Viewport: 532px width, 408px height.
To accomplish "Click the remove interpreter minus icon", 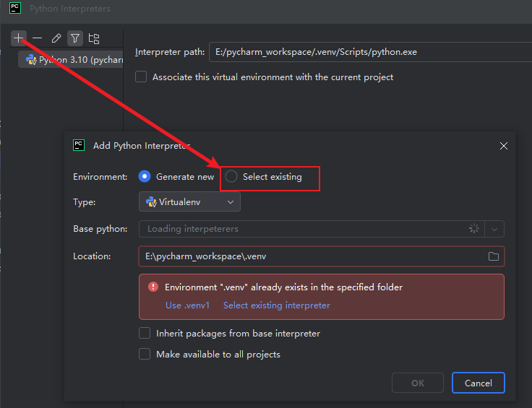I will click(x=38, y=38).
